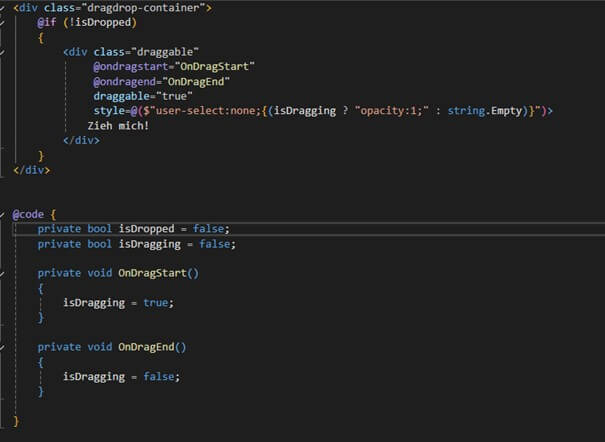Click the @ondragend="OnDragEnd" attribute
The image size is (605, 442).
coord(162,81)
